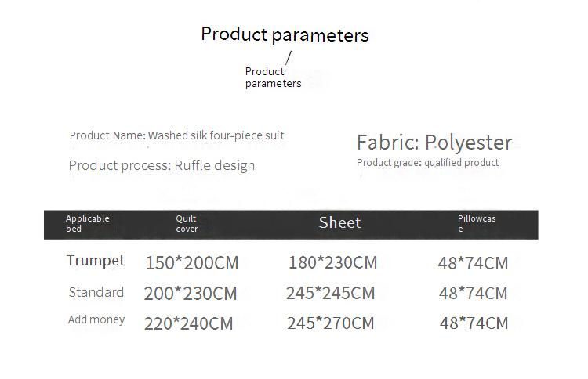588x379 pixels.
Task: Click the 'Add money' row label
Action: click(96, 319)
